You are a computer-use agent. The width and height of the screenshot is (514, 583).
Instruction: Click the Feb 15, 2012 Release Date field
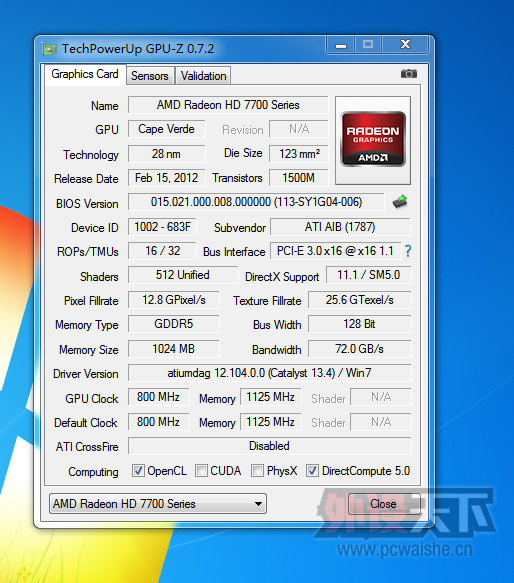point(166,178)
